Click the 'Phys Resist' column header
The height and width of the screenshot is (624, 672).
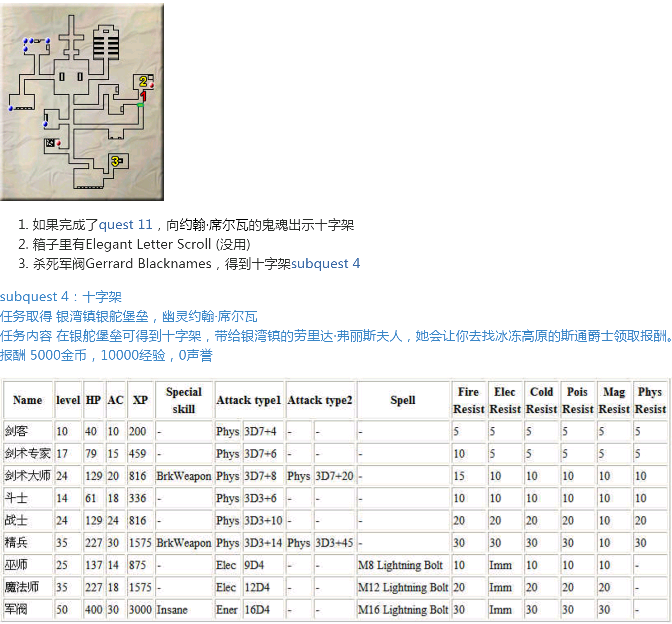650,400
